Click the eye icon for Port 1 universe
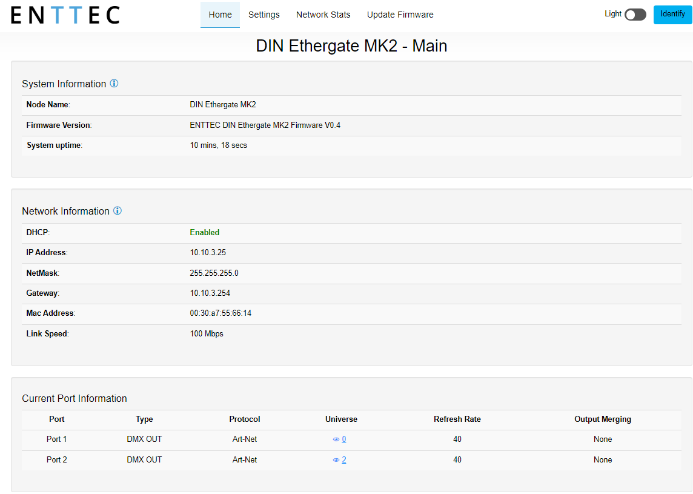The image size is (693, 494). pyautogui.click(x=336, y=440)
